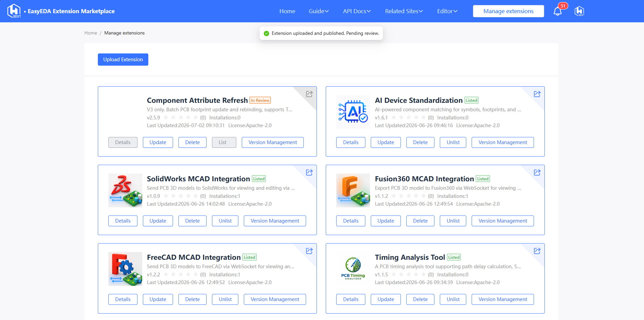Click the EasyEDA EEXT logo at top left
Image resolution: width=644 pixels, height=320 pixels.
[14, 11]
